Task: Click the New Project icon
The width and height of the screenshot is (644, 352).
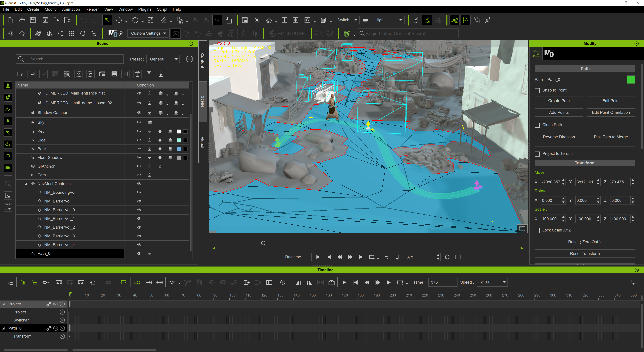Action: click(x=11, y=20)
